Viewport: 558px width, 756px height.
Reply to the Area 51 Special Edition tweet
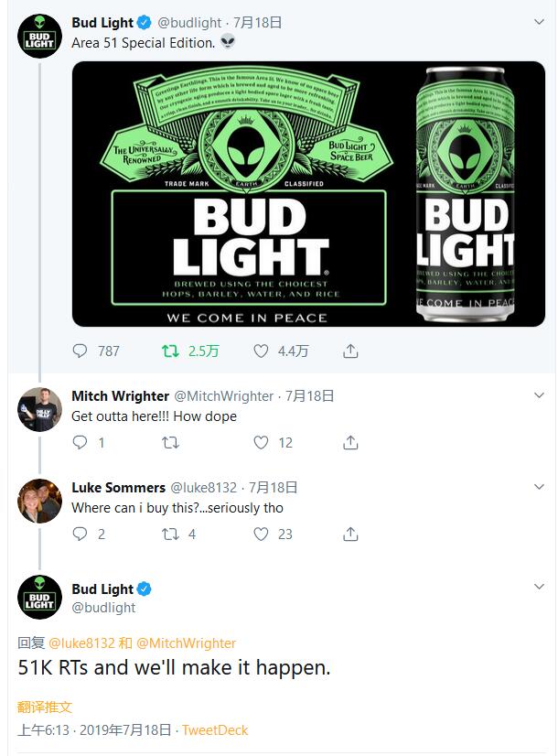[80, 351]
